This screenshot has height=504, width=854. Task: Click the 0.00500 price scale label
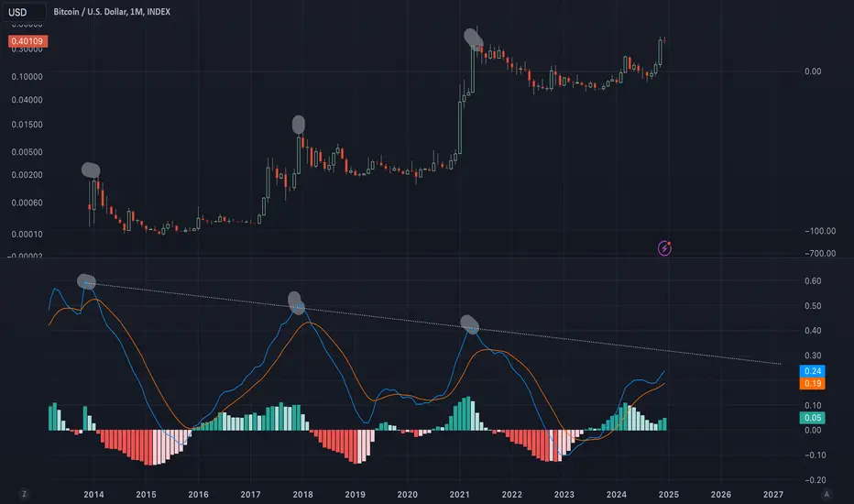click(27, 152)
